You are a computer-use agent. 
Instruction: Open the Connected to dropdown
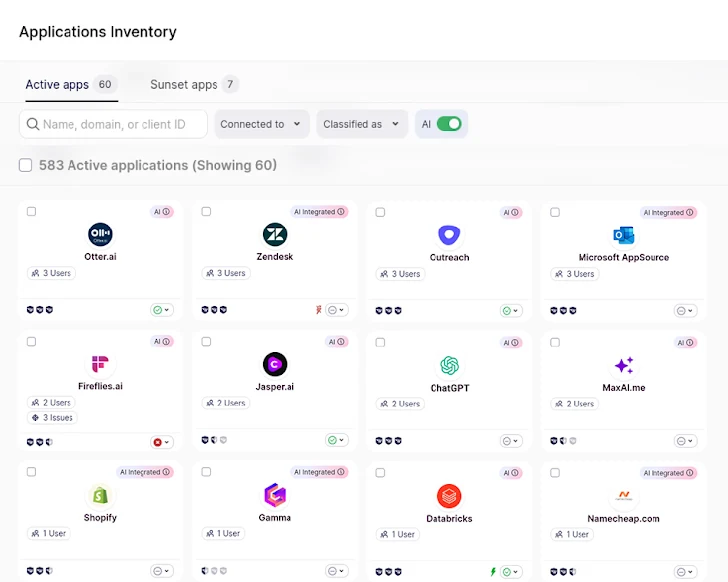261,124
